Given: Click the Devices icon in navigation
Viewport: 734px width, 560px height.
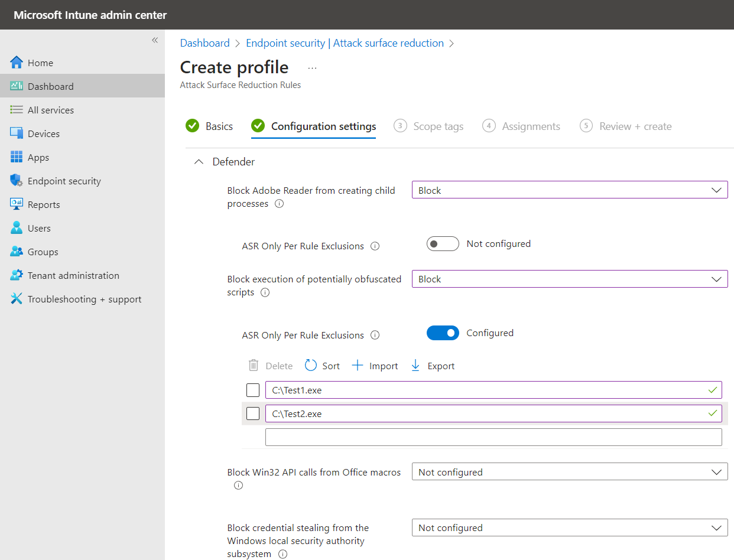Looking at the screenshot, I should 17,134.
